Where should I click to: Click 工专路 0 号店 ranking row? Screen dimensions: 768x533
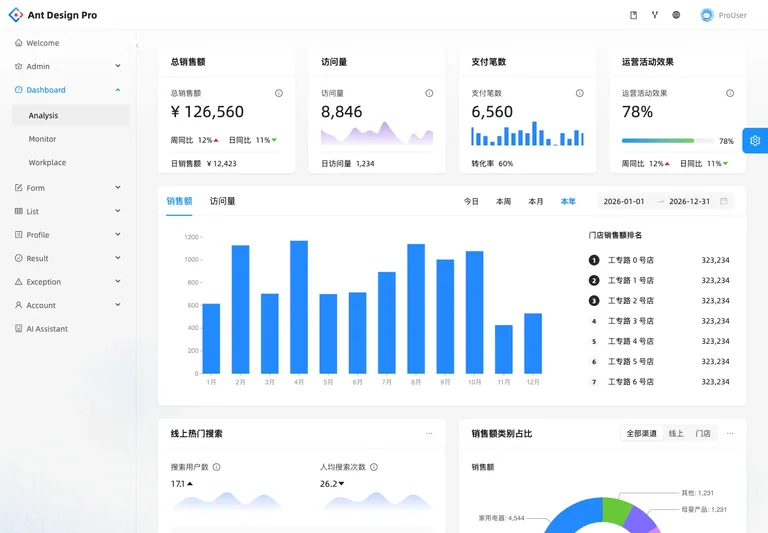pyautogui.click(x=659, y=260)
